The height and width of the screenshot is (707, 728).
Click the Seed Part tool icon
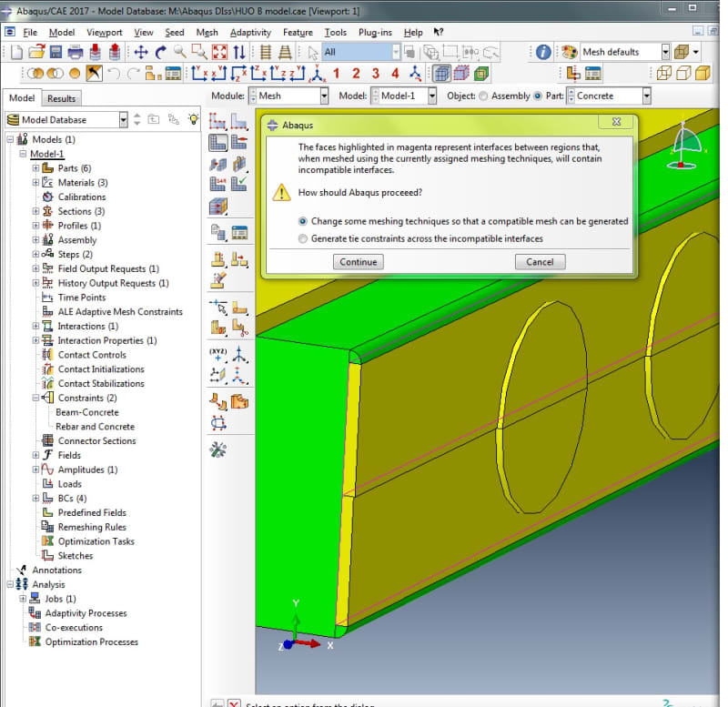click(x=217, y=122)
